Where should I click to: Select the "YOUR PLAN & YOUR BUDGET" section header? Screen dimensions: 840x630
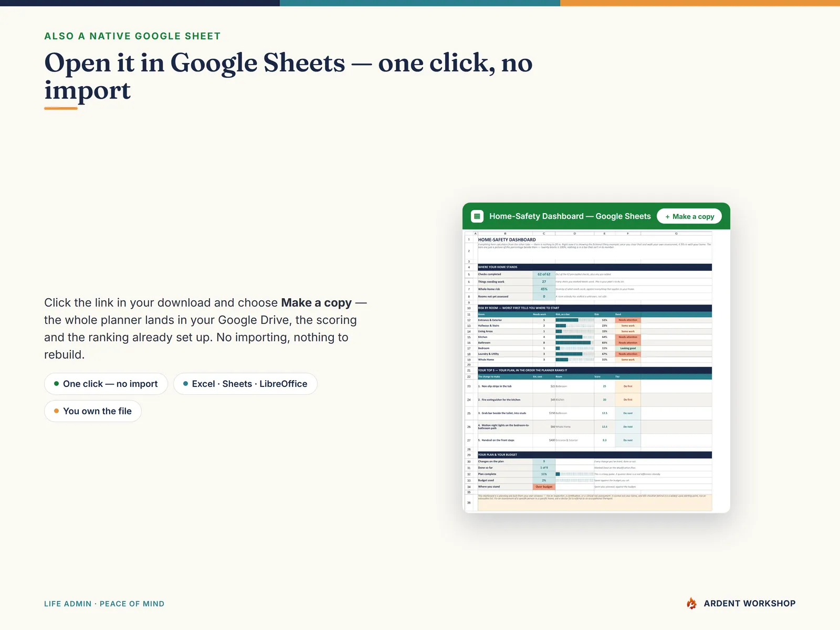pos(595,455)
